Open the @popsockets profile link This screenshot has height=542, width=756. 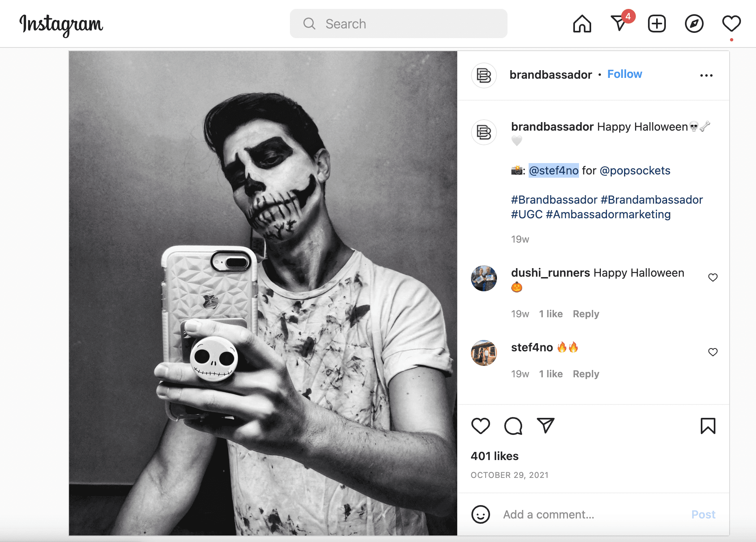click(x=635, y=171)
